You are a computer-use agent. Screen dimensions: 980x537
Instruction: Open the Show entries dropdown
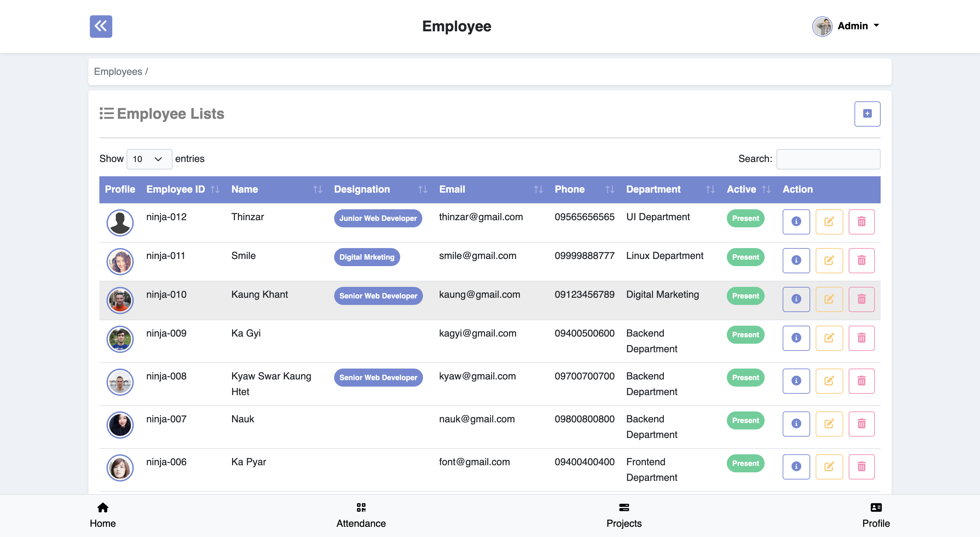pos(149,159)
